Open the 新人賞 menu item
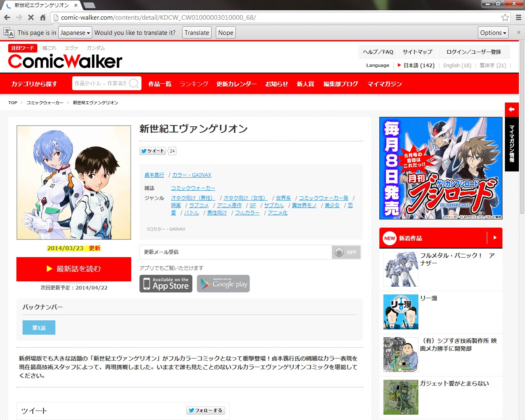The height and width of the screenshot is (420, 525). (306, 84)
